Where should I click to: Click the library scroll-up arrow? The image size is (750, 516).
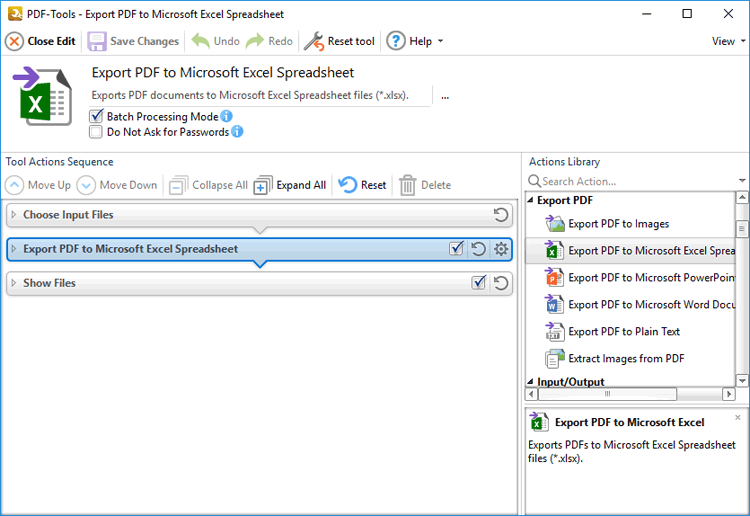coord(742,197)
